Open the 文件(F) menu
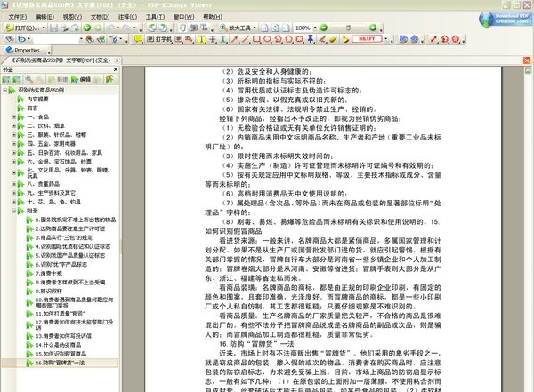This screenshot has height=392, width=534. (x=18, y=17)
